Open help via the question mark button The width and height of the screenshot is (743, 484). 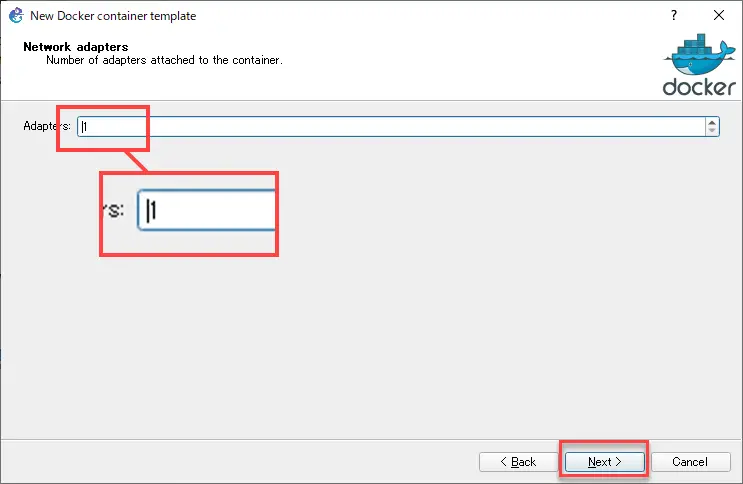(x=674, y=15)
